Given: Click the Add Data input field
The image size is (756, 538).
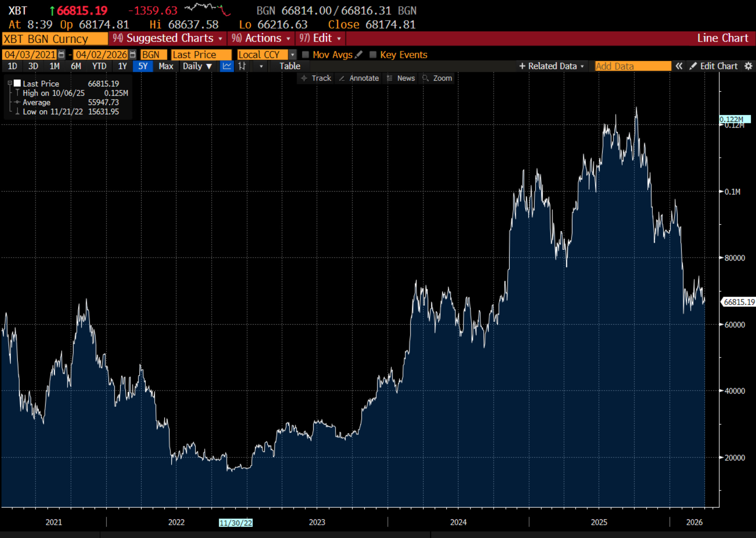Looking at the screenshot, I should (x=632, y=66).
